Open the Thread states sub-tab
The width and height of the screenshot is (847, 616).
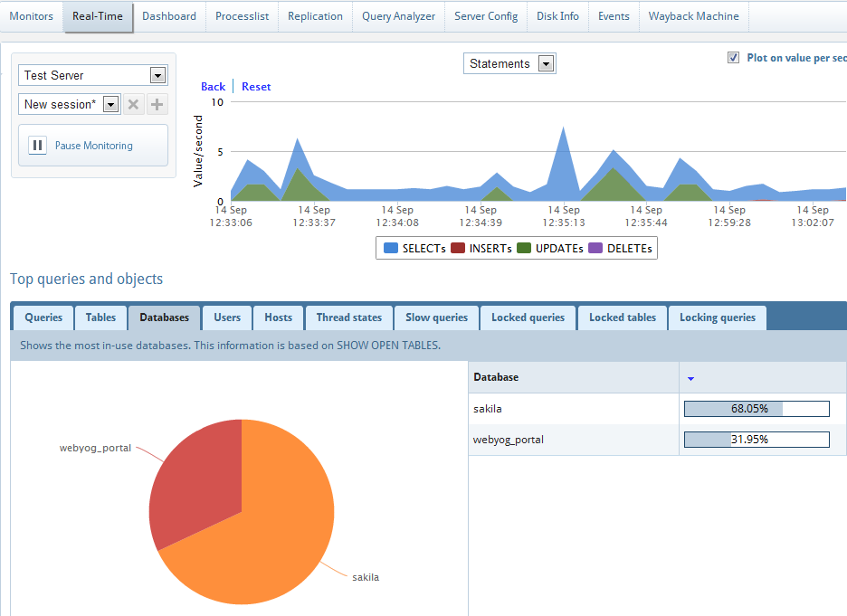click(x=349, y=317)
